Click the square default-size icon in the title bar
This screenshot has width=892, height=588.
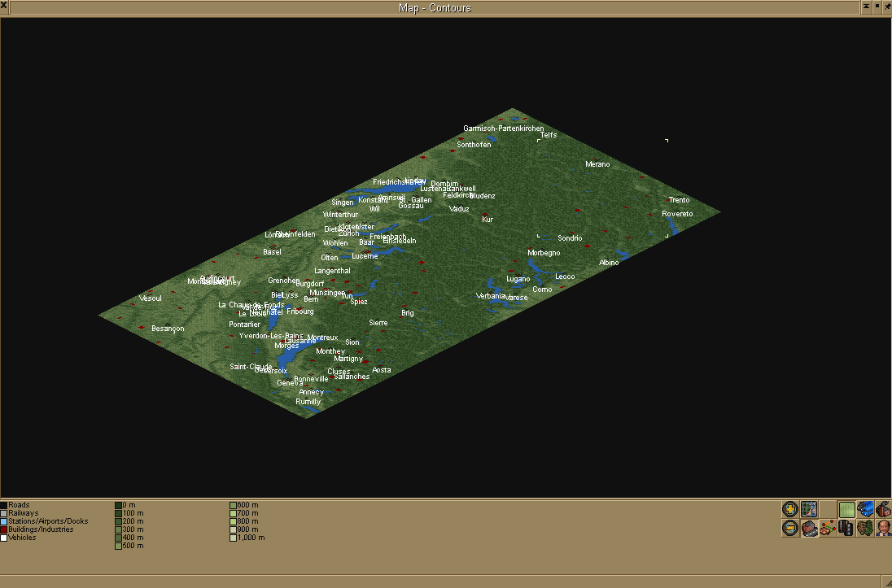click(877, 7)
